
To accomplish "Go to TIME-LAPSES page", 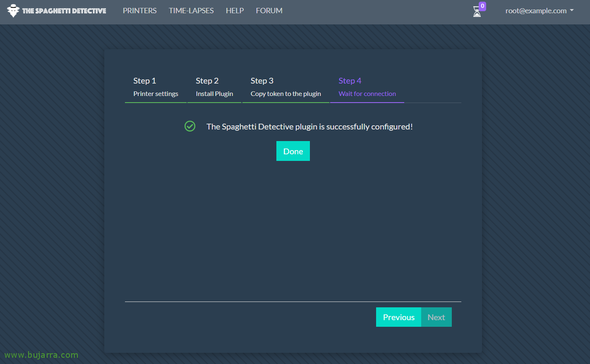I will pos(191,11).
